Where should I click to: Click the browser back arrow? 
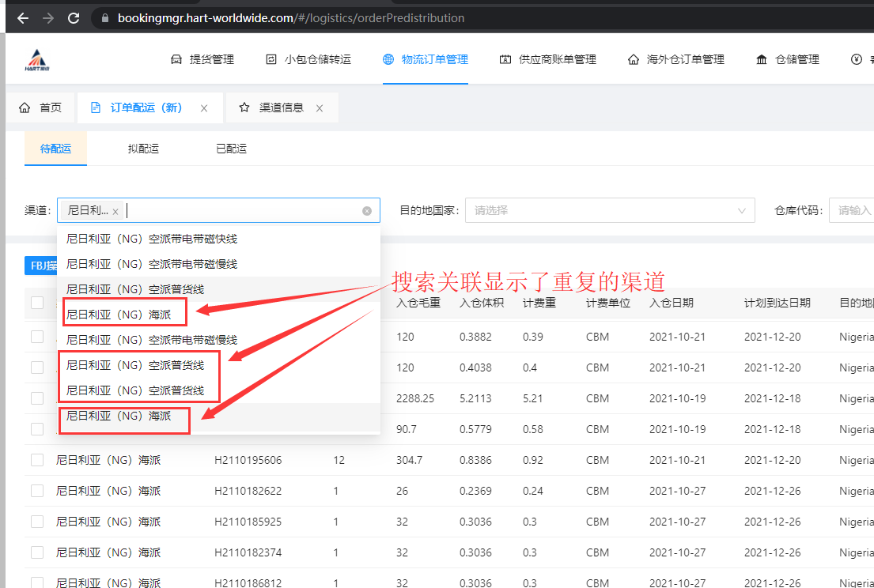coord(23,17)
